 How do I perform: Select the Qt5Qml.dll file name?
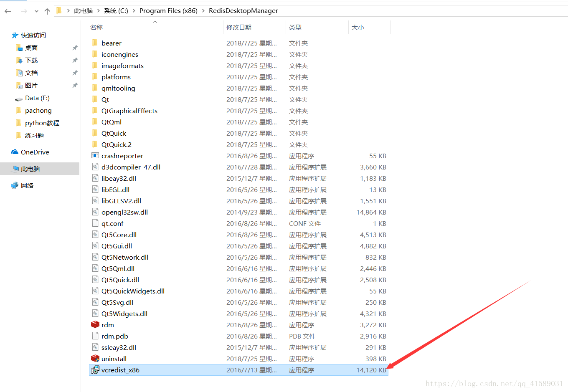[118, 268]
